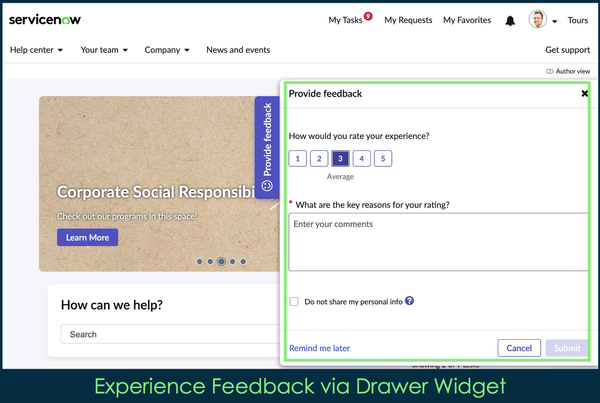Open News and events

point(238,50)
